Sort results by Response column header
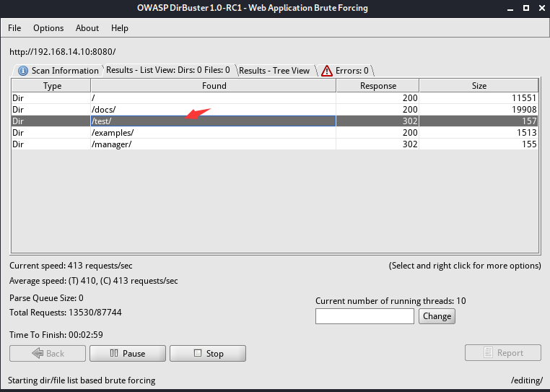550x392 pixels. pos(377,86)
